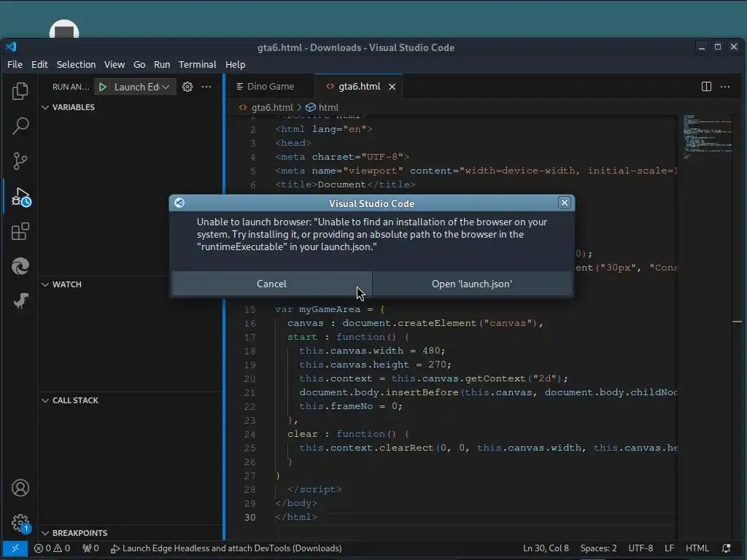Click 'Ln 30, Col 8' cursor position

click(x=546, y=548)
